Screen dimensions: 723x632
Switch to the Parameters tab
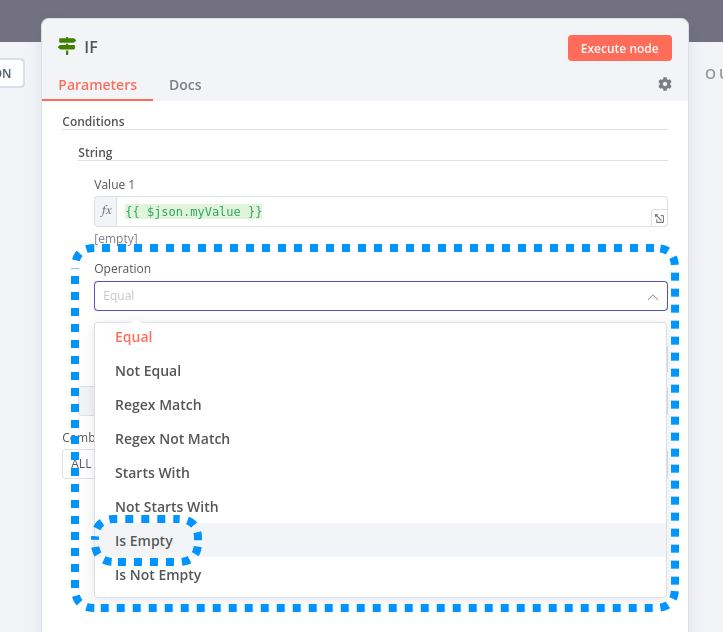(x=97, y=85)
